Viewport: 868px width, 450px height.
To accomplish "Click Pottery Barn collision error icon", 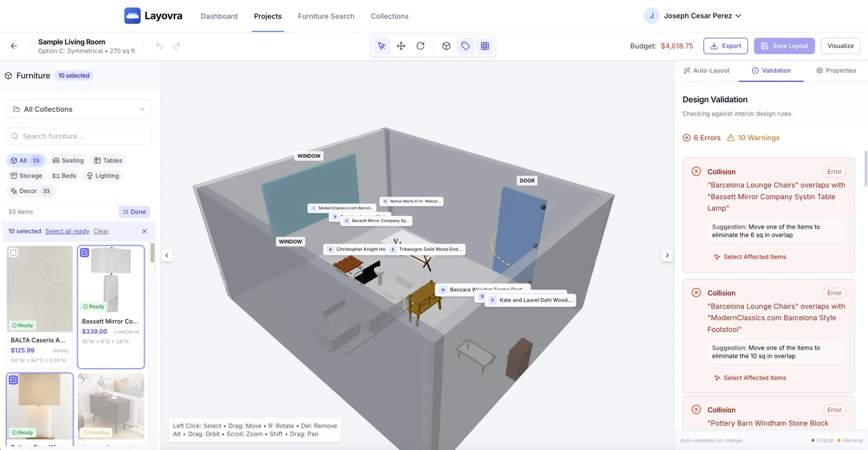I will 697,410.
